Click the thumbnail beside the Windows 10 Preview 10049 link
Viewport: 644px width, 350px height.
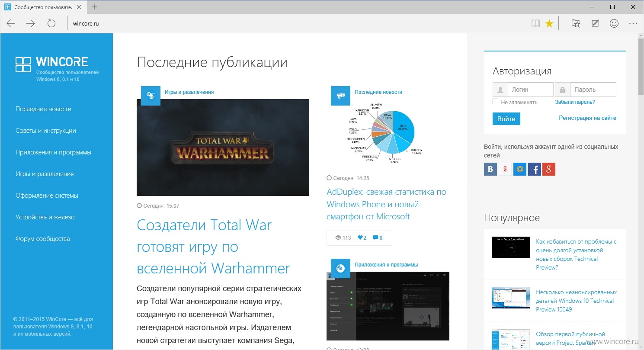click(511, 298)
